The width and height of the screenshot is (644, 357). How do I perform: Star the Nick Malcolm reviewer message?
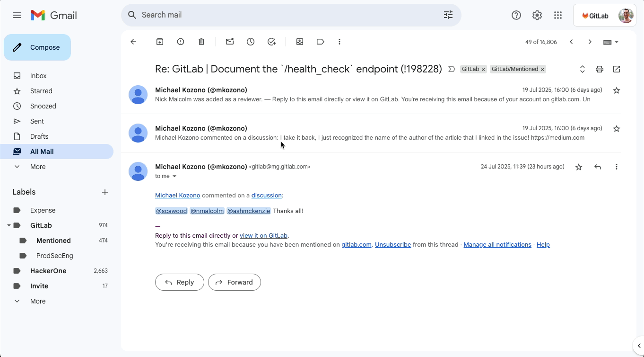(617, 90)
